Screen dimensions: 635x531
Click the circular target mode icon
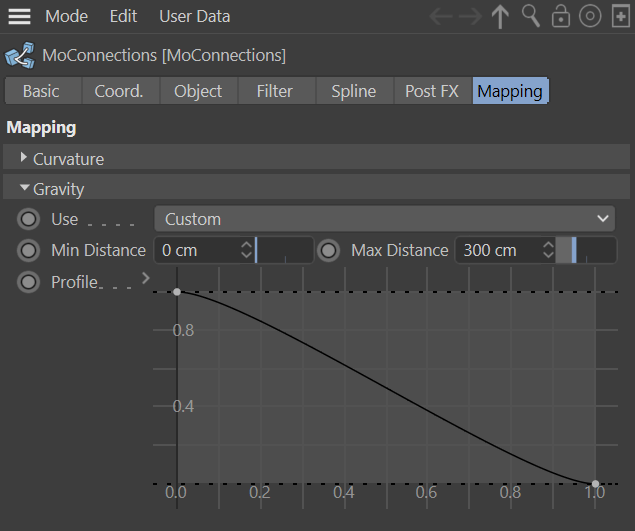[590, 17]
